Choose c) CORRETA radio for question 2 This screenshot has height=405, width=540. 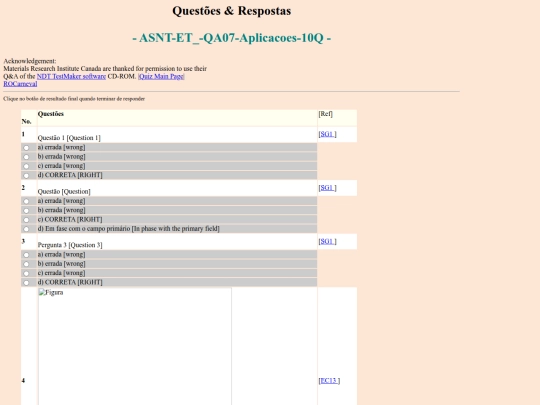point(26,220)
